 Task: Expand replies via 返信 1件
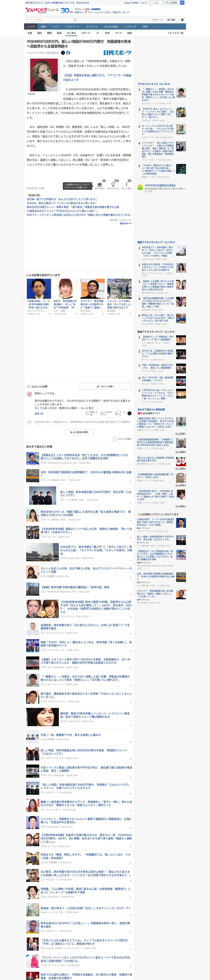tap(39, 414)
